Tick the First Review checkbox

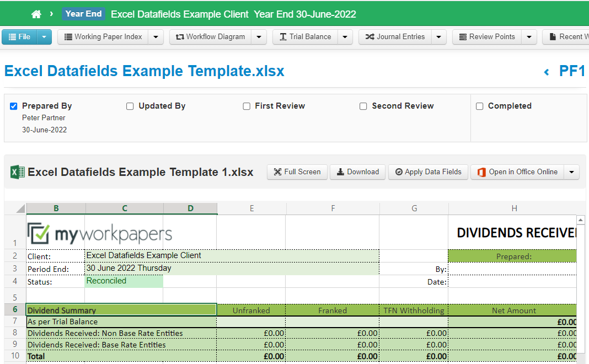click(247, 106)
